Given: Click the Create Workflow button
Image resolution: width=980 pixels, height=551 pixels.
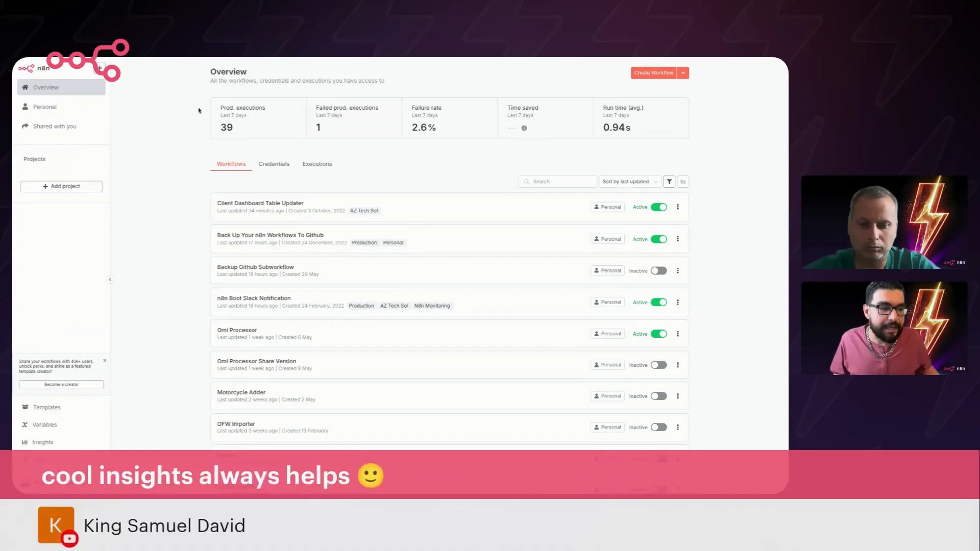Looking at the screenshot, I should pos(653,73).
